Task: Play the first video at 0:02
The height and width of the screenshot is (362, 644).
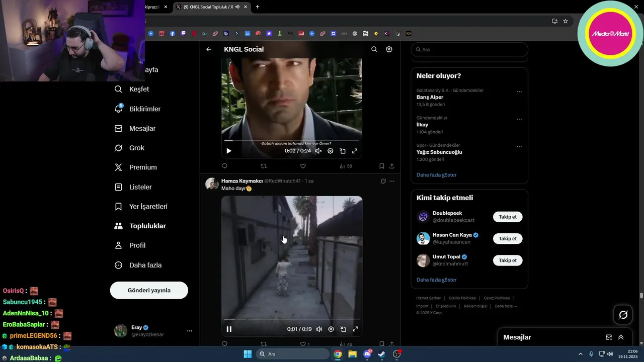Action: pos(229,151)
